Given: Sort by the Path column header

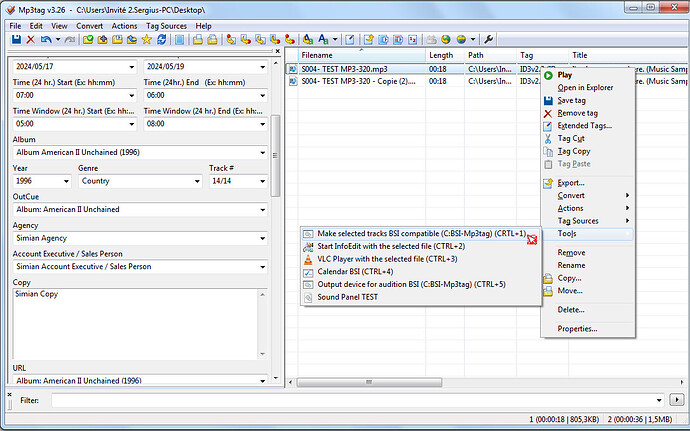Looking at the screenshot, I should click(490, 55).
